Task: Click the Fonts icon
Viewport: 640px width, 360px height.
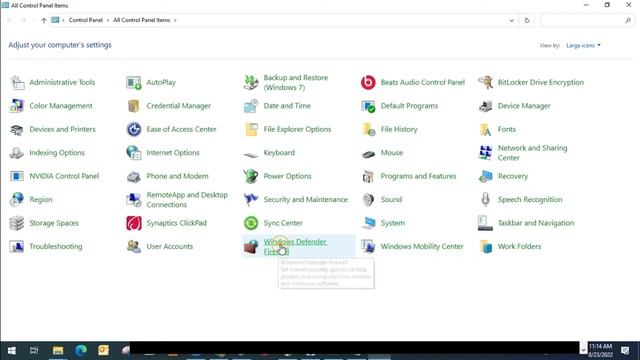Action: (x=485, y=130)
